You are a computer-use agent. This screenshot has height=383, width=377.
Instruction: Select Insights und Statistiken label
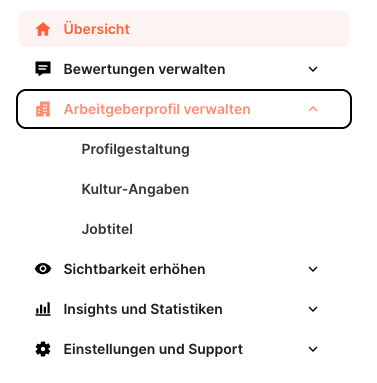tap(143, 309)
